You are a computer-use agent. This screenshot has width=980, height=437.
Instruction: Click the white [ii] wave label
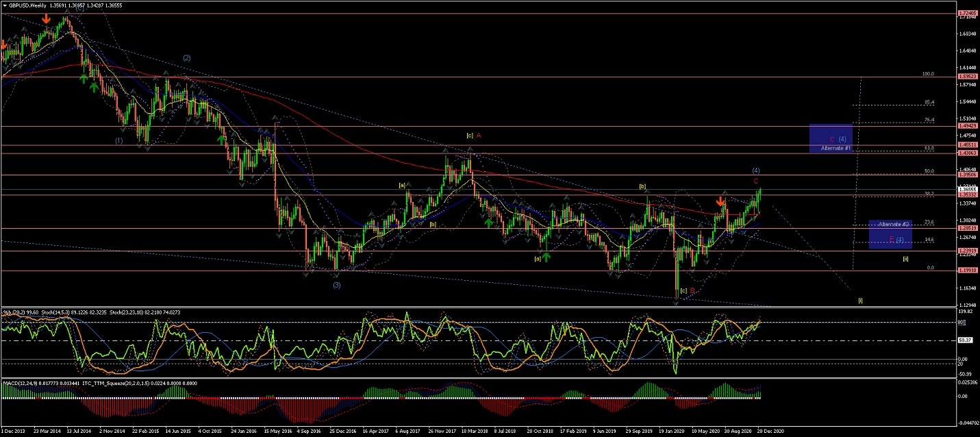905,259
